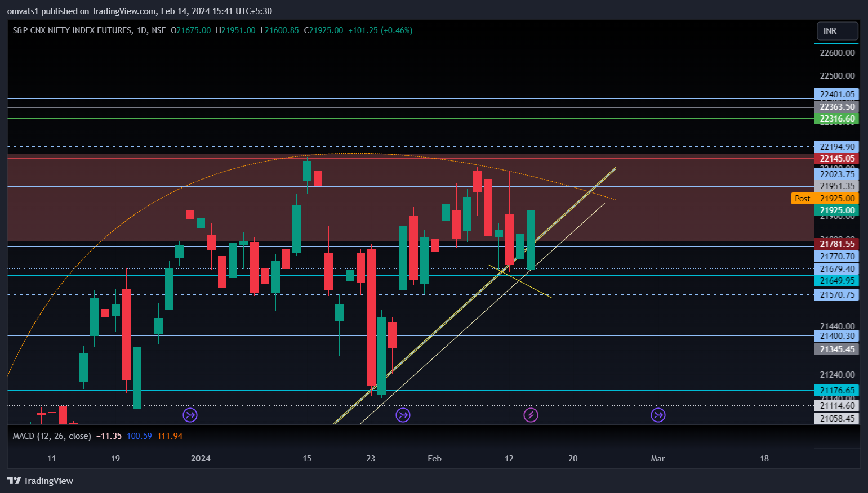Click the 22194.90 price level tag

pyautogui.click(x=836, y=147)
